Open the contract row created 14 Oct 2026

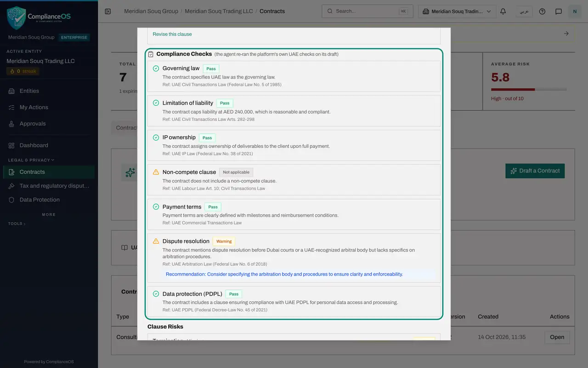[x=557, y=337]
